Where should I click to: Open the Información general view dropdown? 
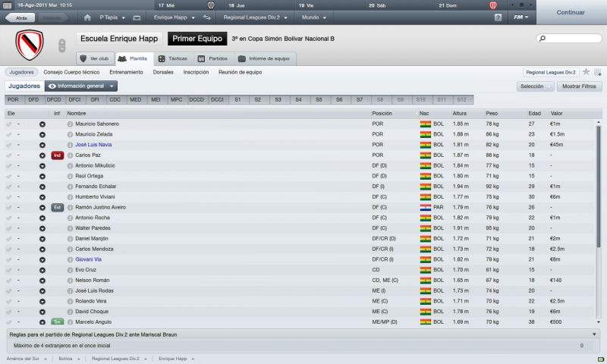click(x=81, y=86)
